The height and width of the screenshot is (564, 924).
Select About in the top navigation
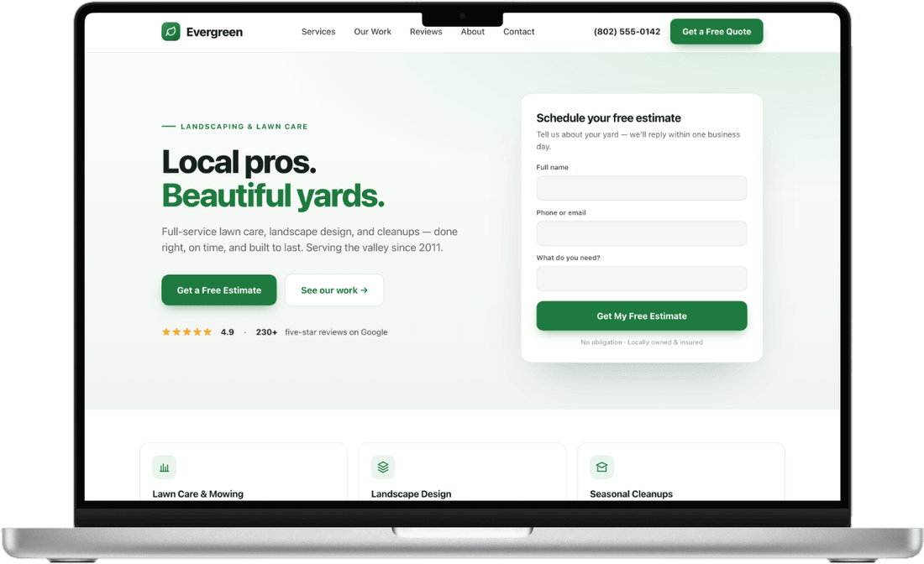[x=473, y=32]
